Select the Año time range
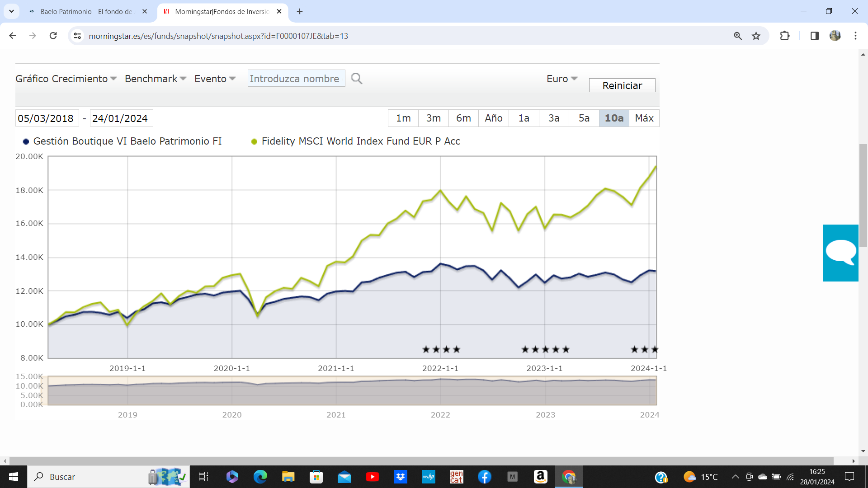The width and height of the screenshot is (868, 488). [494, 118]
